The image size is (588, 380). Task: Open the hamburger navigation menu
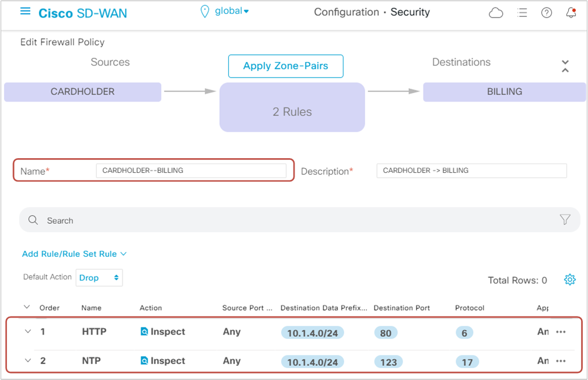25,12
